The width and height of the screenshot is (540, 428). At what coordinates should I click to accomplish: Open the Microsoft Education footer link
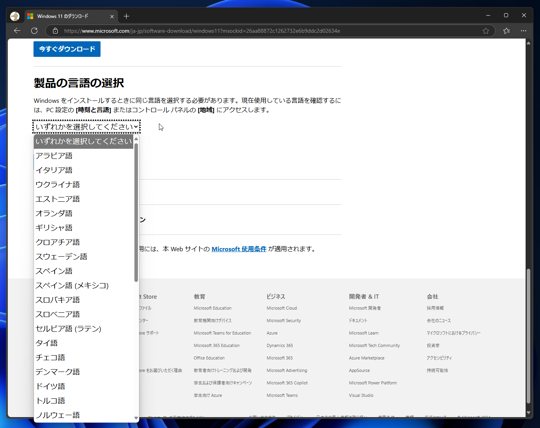point(212,308)
